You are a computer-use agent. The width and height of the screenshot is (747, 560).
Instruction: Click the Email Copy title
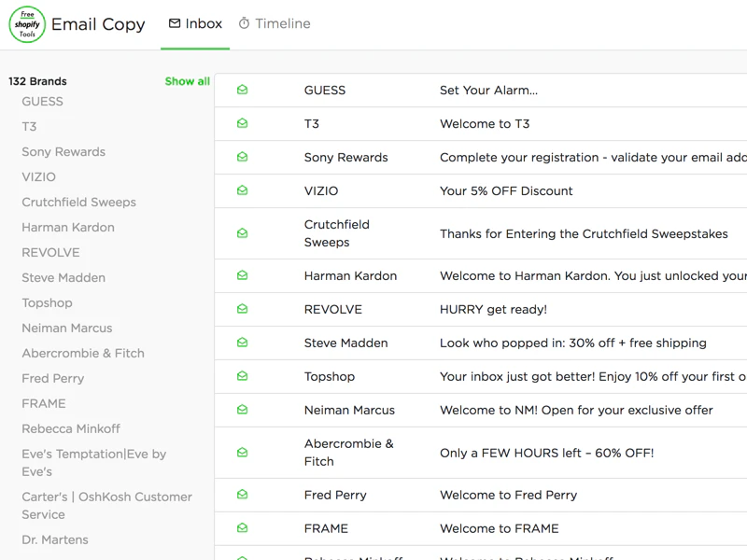tap(98, 24)
